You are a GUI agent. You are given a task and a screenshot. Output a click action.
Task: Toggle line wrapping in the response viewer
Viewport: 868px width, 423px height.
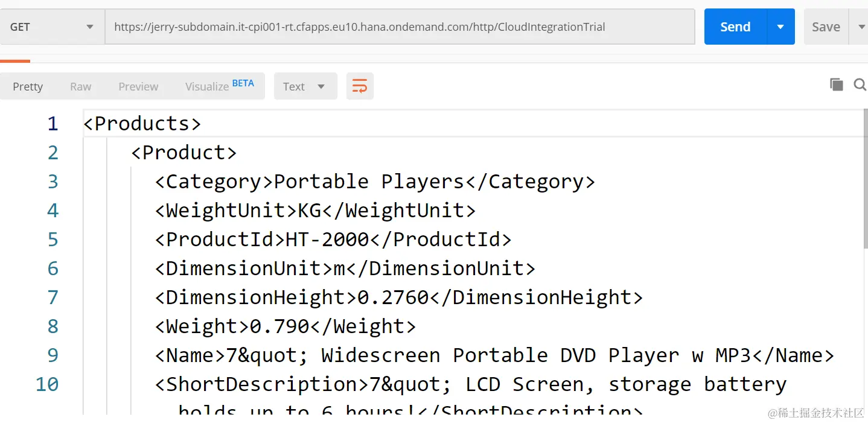(360, 86)
